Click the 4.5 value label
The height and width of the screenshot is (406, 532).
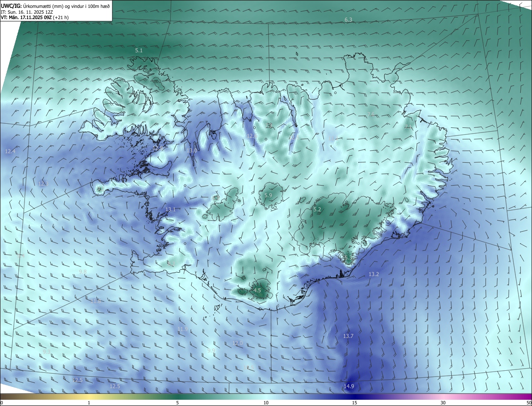[x=257, y=291]
